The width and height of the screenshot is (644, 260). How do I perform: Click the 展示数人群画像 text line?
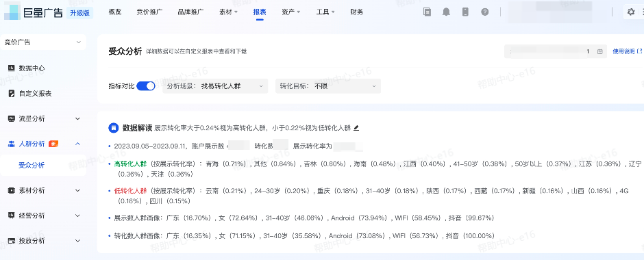[304, 218]
